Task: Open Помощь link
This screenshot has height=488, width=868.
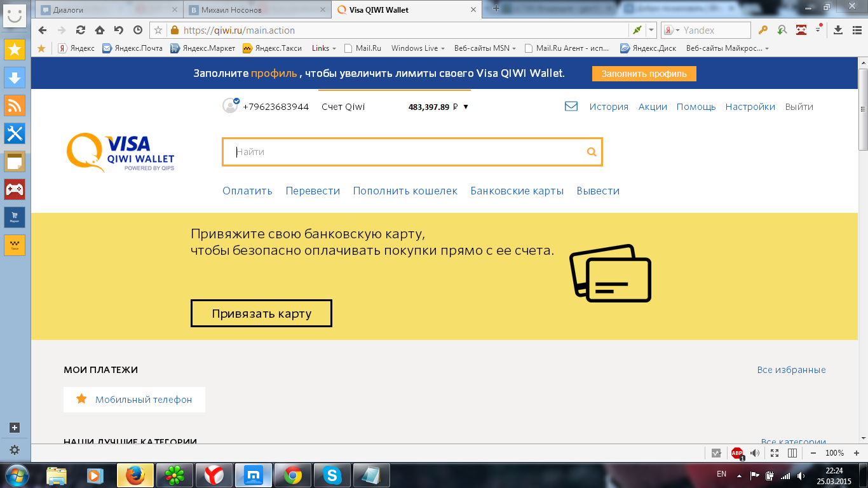Action: coord(696,107)
